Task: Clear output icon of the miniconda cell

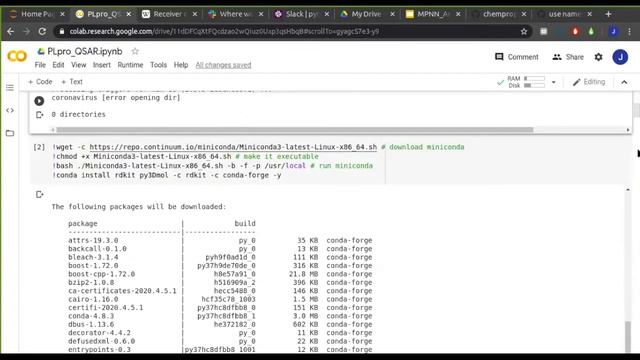Action: pos(40,194)
